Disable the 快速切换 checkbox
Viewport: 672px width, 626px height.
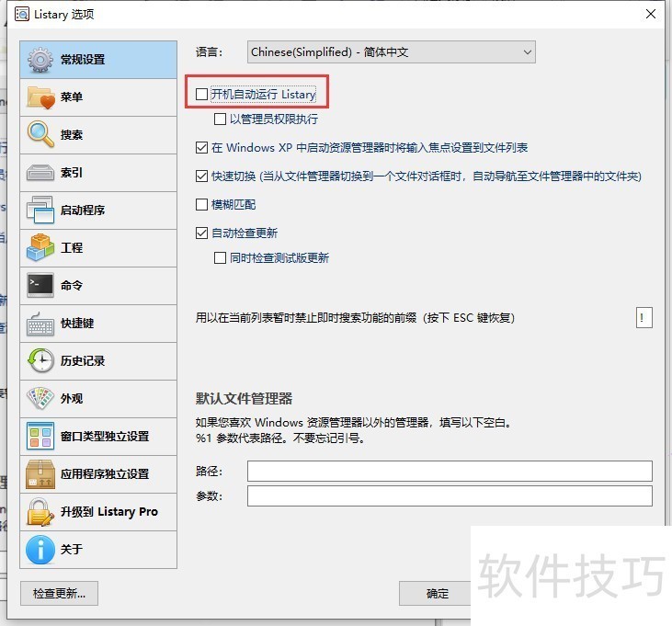(x=201, y=176)
